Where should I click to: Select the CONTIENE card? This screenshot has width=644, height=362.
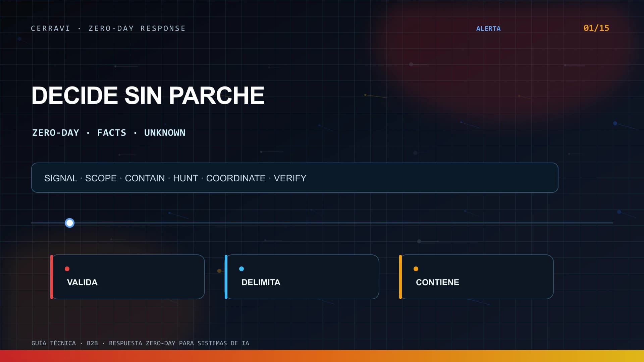point(476,277)
